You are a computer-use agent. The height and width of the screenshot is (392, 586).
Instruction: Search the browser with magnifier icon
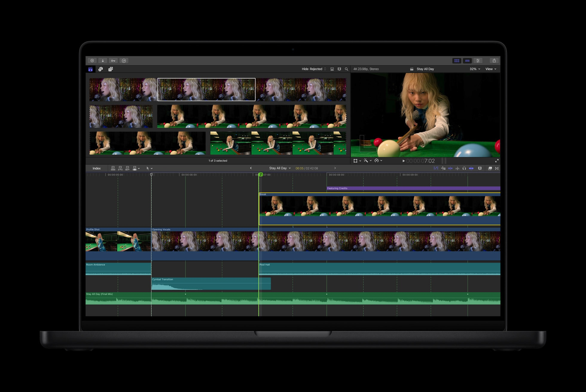[347, 69]
